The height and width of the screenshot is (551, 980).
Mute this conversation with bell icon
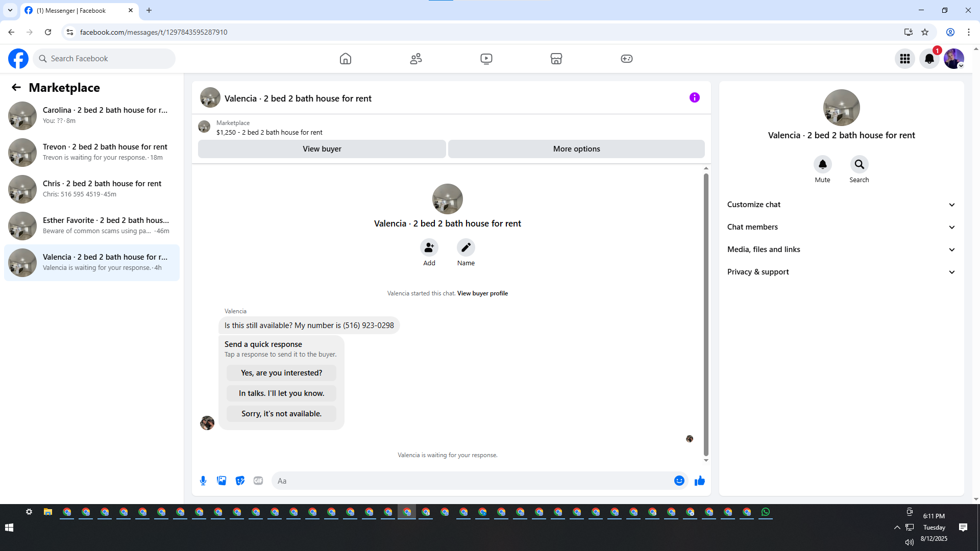(x=822, y=164)
